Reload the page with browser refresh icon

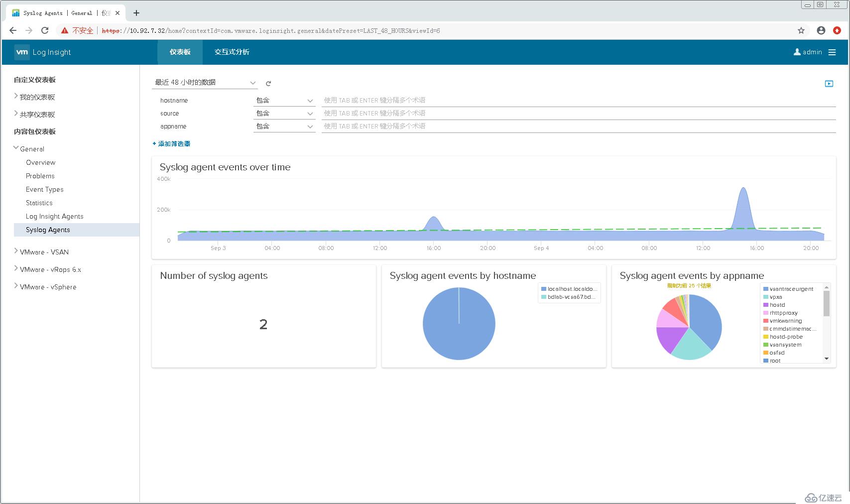(x=45, y=30)
